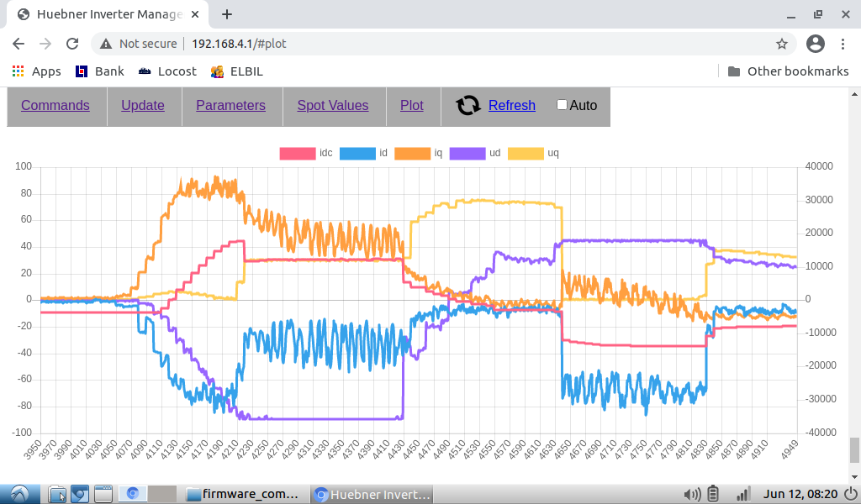Open the battery indicator in system tray
This screenshot has height=504, width=861.
coord(714,494)
